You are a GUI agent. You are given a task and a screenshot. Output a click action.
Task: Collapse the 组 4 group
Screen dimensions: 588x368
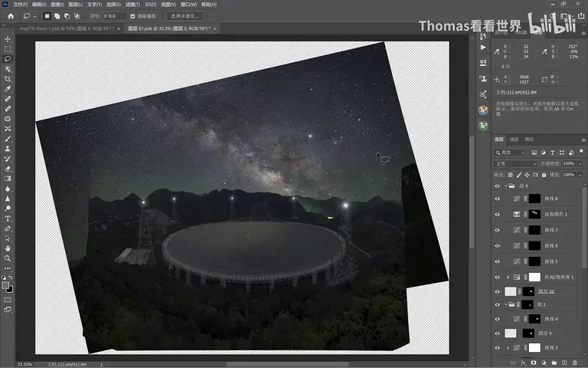(x=506, y=186)
